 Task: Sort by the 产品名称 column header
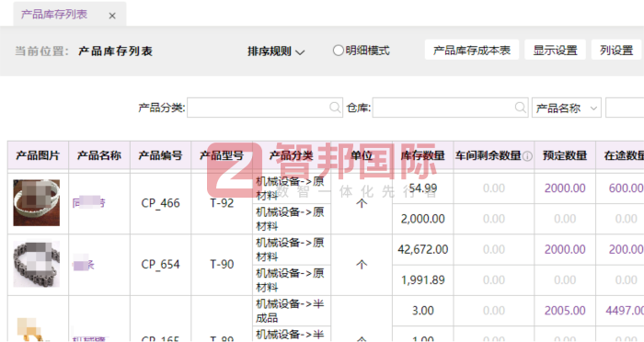coord(99,155)
